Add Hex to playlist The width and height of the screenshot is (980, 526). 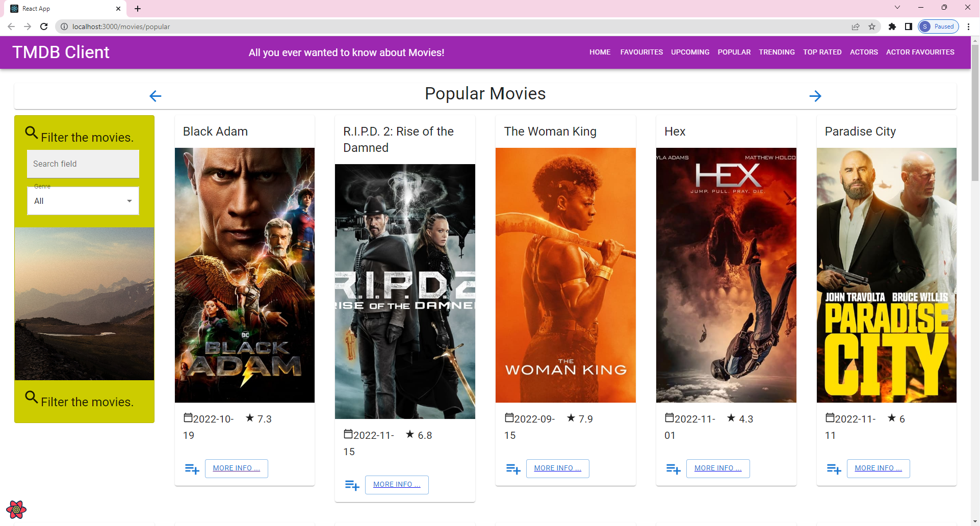pos(673,469)
